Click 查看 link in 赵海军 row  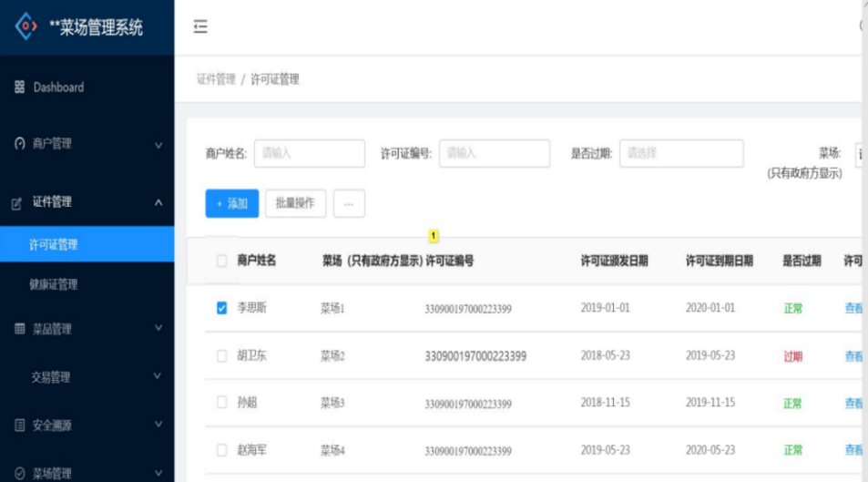(853, 450)
